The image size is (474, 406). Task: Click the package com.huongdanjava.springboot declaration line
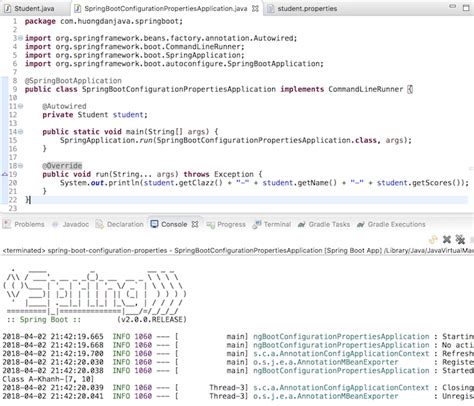coord(104,21)
